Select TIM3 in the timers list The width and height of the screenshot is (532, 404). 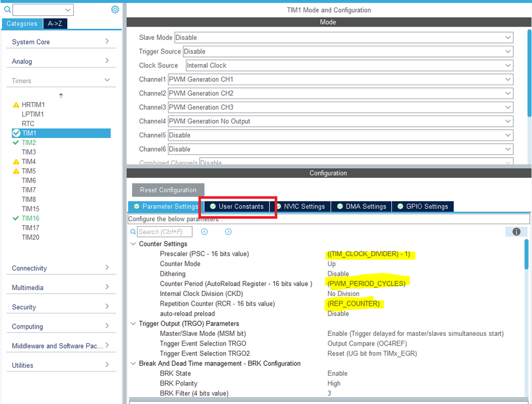point(29,152)
